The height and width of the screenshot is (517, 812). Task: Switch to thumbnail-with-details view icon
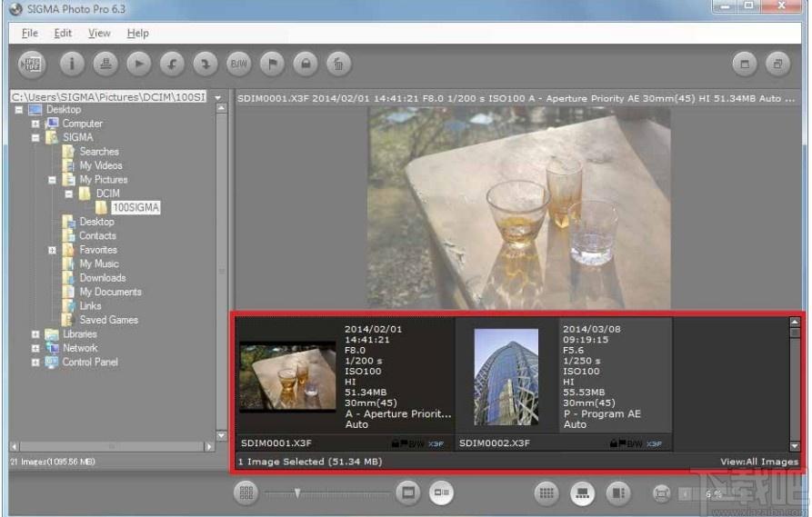coord(442,492)
